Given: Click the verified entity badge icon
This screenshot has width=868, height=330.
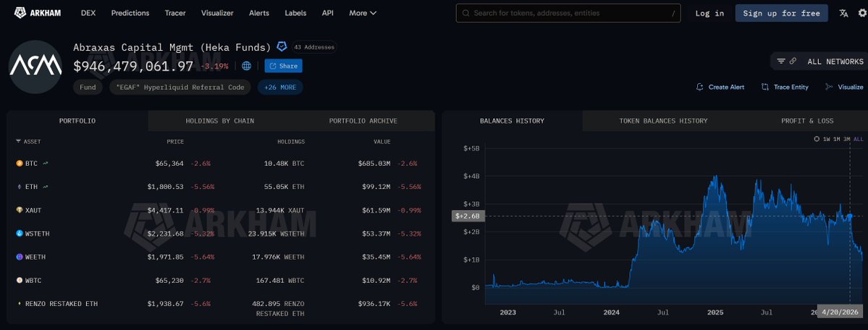Looking at the screenshot, I should click(282, 46).
